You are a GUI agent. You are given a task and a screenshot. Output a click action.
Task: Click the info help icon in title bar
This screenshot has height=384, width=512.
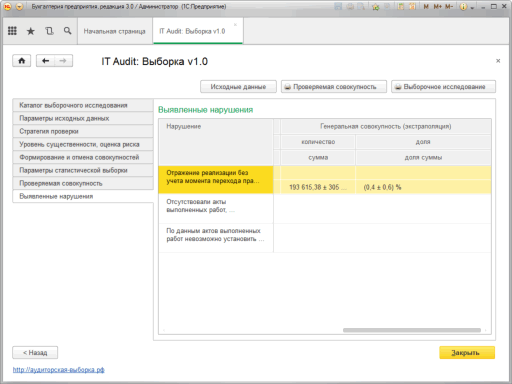463,7
